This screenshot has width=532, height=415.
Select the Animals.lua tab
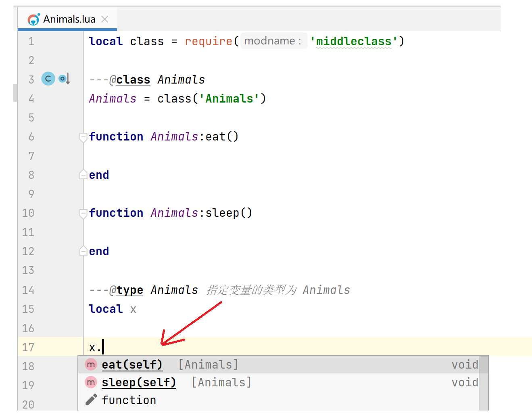[69, 19]
